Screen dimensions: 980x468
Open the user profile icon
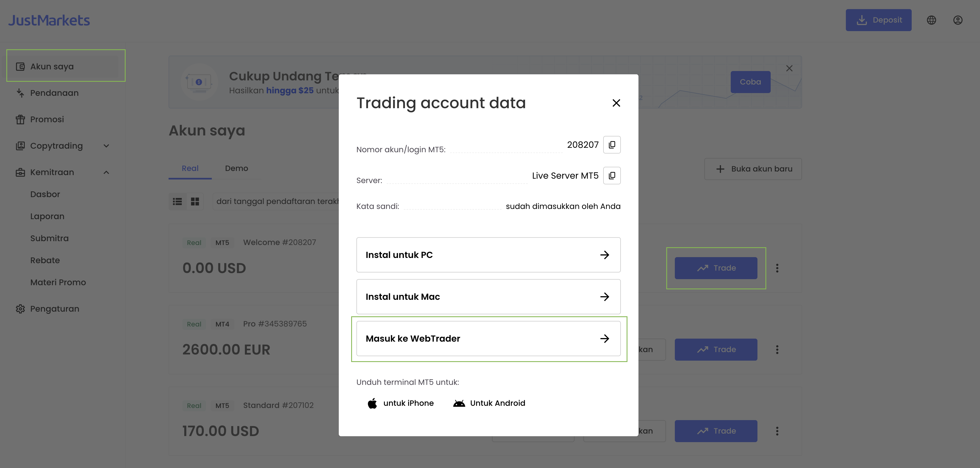pos(958,20)
